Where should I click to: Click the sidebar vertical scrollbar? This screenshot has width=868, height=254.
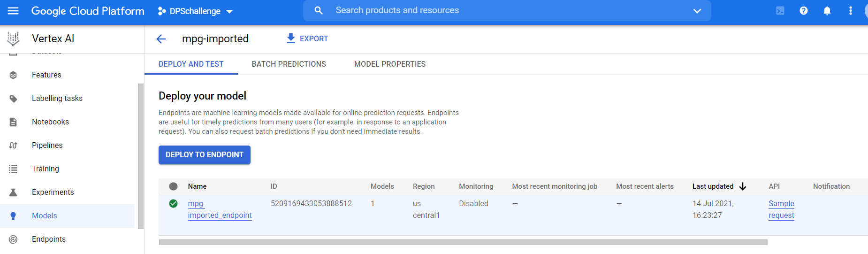[140, 156]
